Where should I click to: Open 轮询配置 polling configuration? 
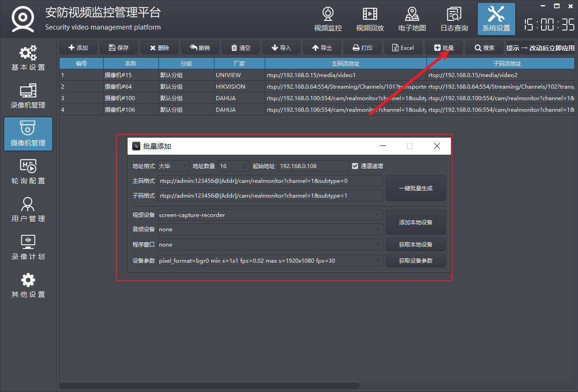[x=28, y=172]
